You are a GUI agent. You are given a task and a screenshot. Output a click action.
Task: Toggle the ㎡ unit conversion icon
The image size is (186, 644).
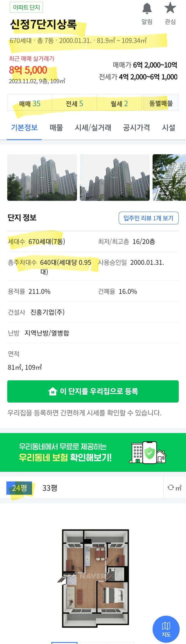174,488
